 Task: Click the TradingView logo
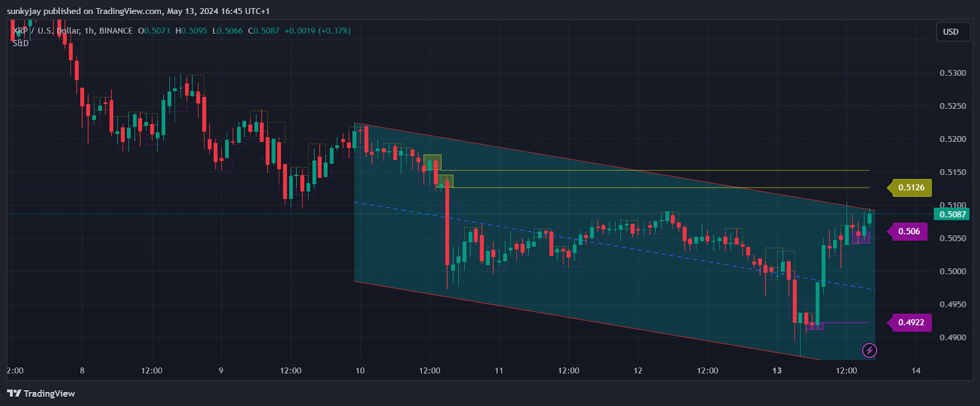point(41,393)
